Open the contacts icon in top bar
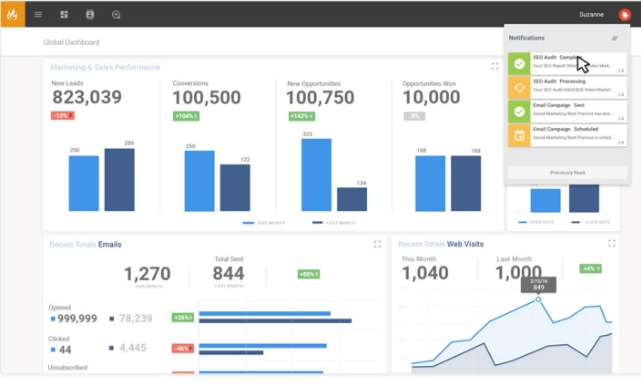 pyautogui.click(x=90, y=15)
